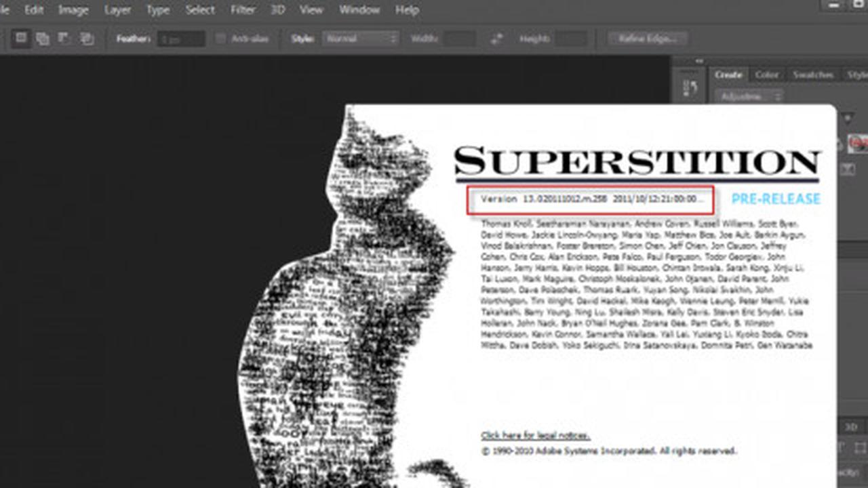Open the Filter menu

click(243, 10)
